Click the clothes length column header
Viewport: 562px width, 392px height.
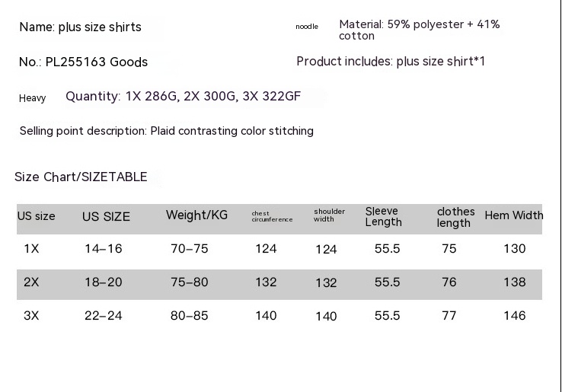(x=455, y=217)
